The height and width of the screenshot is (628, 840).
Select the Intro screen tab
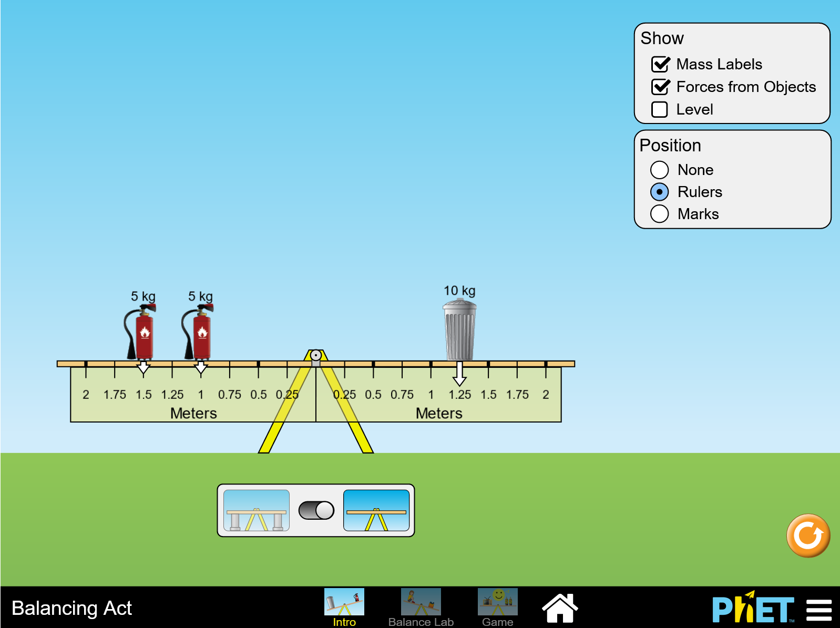click(344, 608)
